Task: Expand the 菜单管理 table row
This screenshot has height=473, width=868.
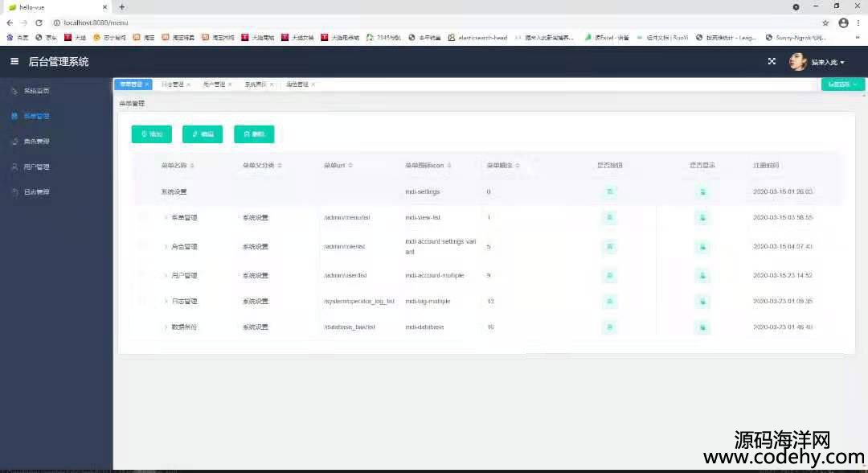Action: click(166, 218)
